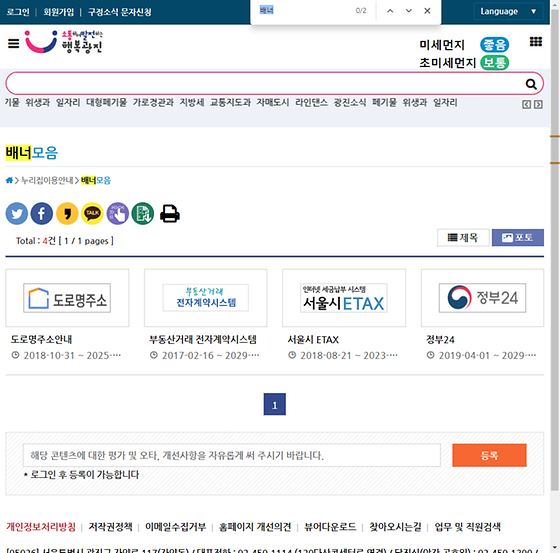This screenshot has height=553, width=560.
Task: Open 이메일수집거부 footer link
Action: [175, 527]
